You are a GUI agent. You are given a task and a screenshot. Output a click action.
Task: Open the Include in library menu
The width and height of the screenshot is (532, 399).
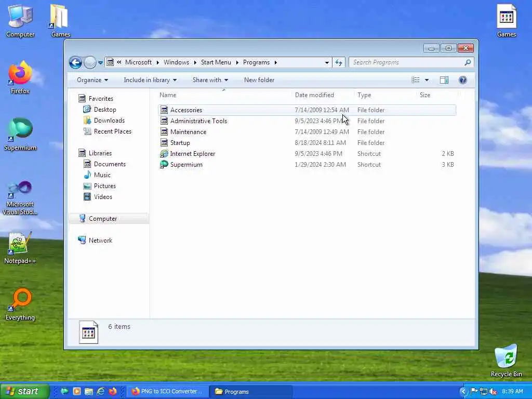click(150, 80)
